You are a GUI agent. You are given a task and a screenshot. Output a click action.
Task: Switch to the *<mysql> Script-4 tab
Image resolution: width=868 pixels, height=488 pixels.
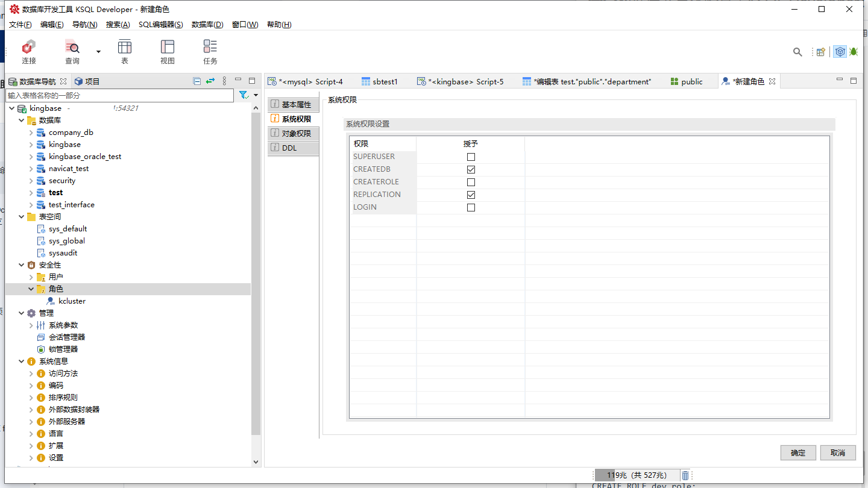click(x=306, y=81)
